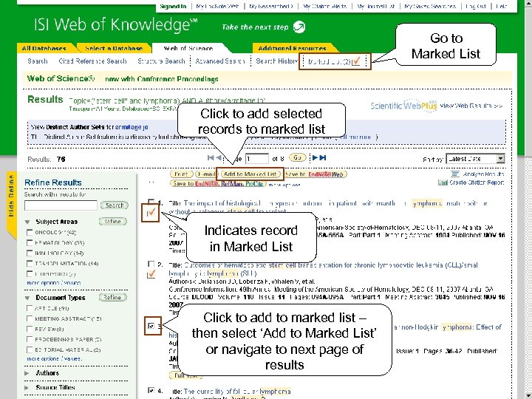Image resolution: width=532 pixels, height=399 pixels.
Task: Click the Search within results text field
Action: coord(61,205)
